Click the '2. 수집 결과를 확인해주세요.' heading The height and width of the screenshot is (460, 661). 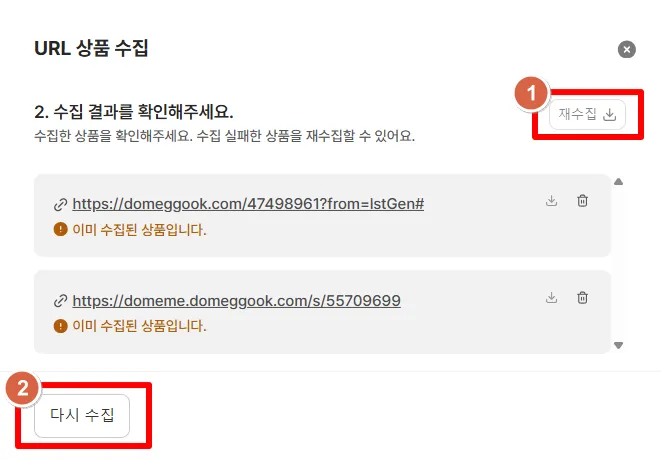(x=134, y=112)
